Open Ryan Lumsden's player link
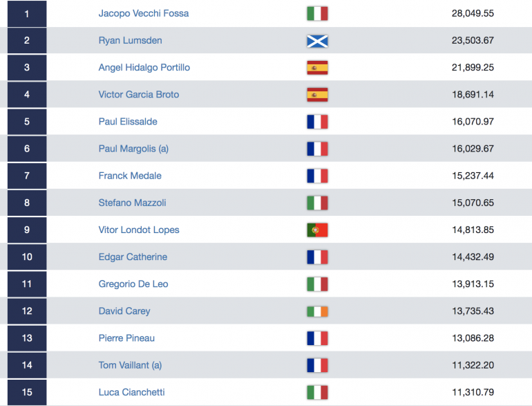532x406 pixels. 131,40
